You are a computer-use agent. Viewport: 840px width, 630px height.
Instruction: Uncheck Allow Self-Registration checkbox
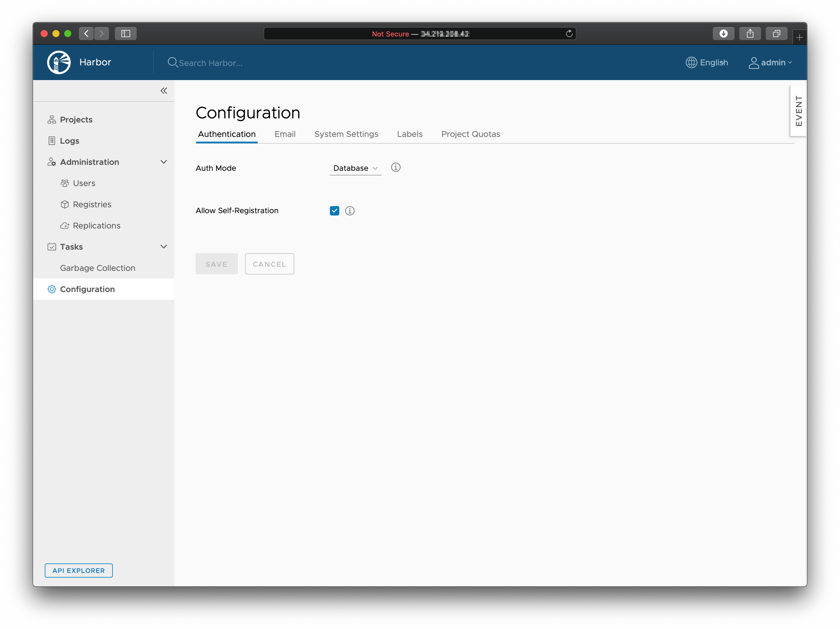(335, 210)
